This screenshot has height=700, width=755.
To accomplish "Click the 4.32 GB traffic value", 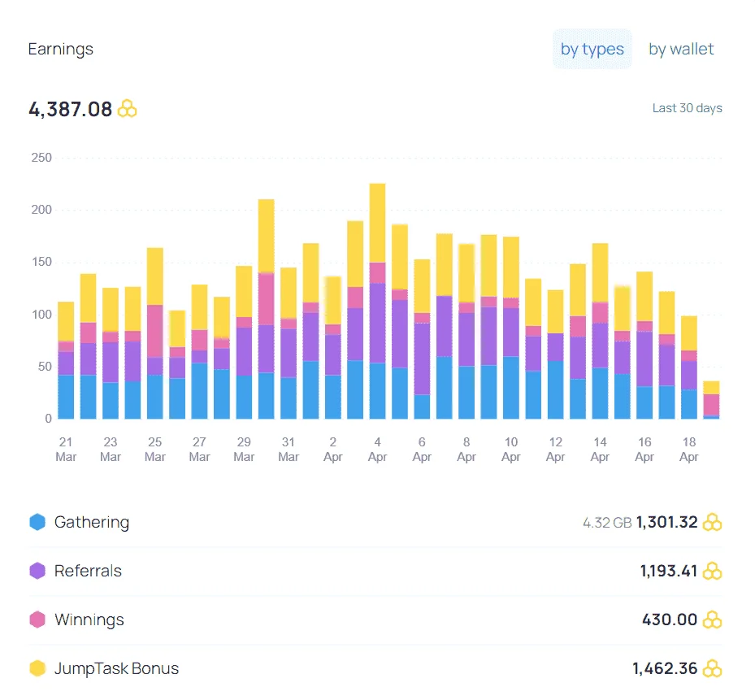I will point(607,522).
